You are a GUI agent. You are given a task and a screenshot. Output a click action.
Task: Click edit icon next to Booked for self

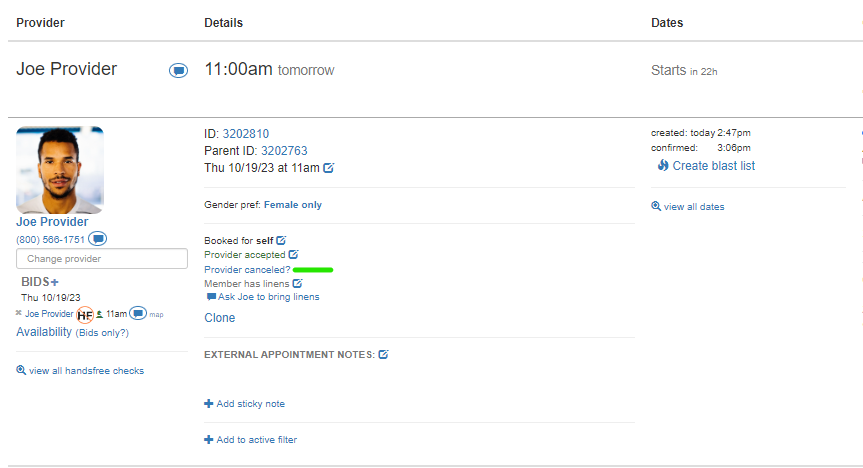pos(281,240)
